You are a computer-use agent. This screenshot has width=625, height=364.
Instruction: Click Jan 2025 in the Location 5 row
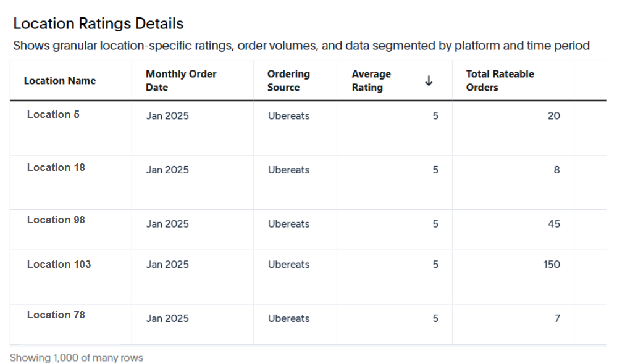[167, 116]
